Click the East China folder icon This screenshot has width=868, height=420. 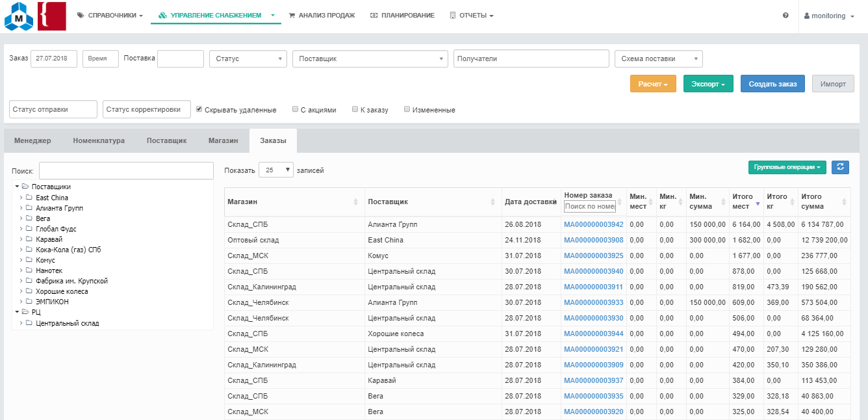(29, 198)
